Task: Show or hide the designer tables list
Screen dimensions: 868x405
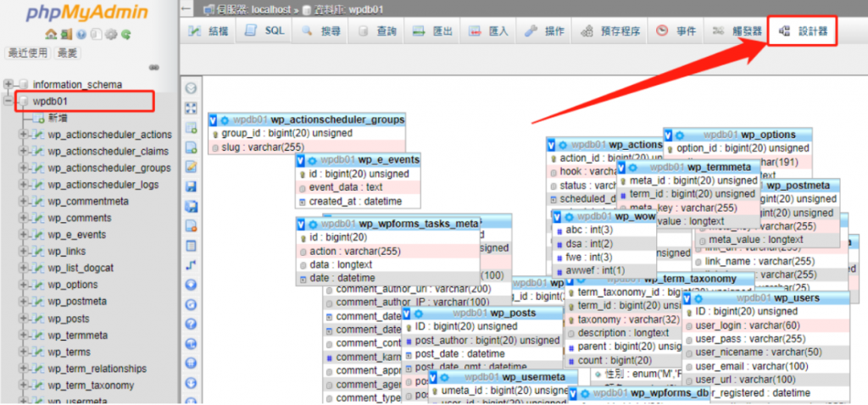Action: tap(191, 88)
